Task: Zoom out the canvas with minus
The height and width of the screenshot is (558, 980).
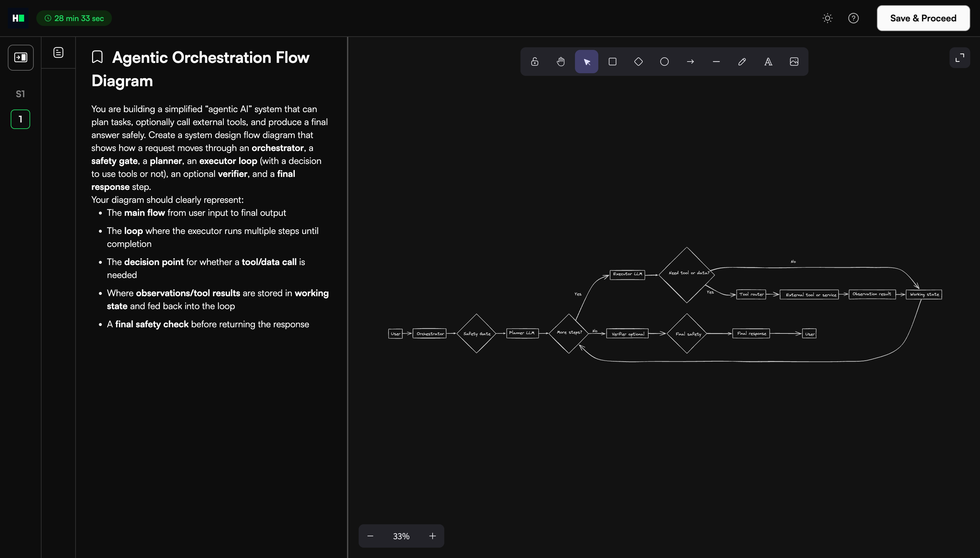Action: coord(370,536)
